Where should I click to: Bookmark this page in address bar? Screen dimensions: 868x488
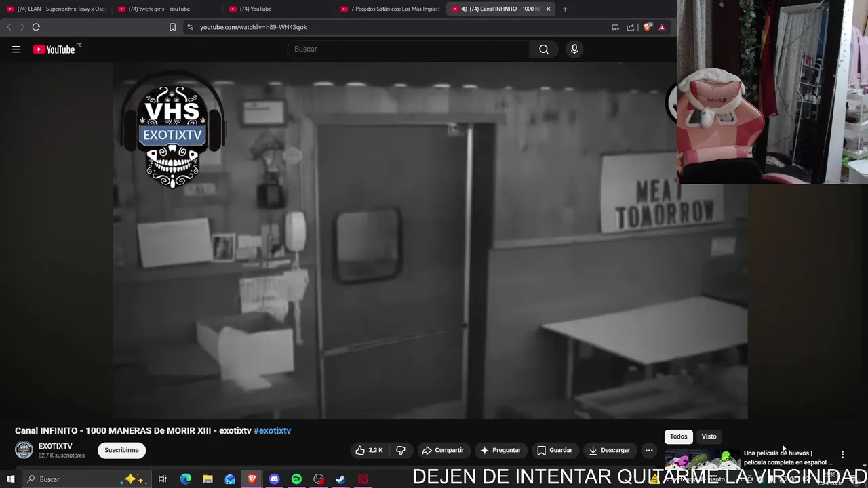[x=172, y=27]
